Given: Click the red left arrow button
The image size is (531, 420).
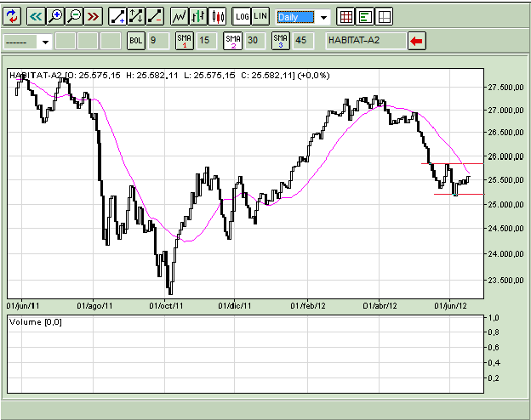Looking at the screenshot, I should click(416, 41).
